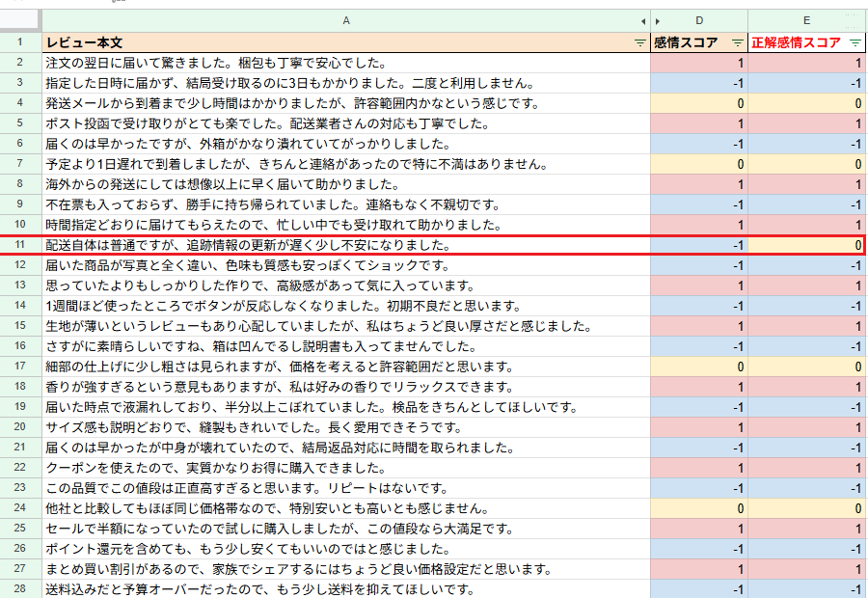The image size is (868, 598).
Task: Open filter for 正解感情スコア column
Action: pyautogui.click(x=855, y=42)
